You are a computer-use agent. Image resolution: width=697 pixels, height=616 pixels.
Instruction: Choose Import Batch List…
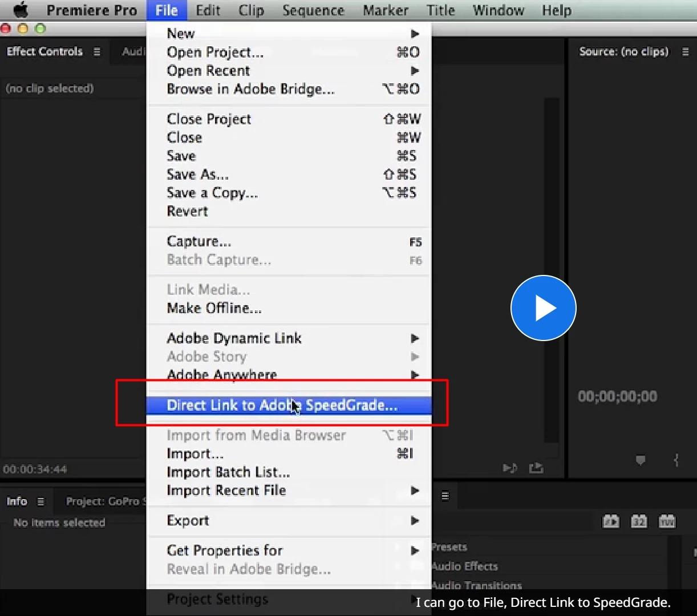[x=289, y=472]
